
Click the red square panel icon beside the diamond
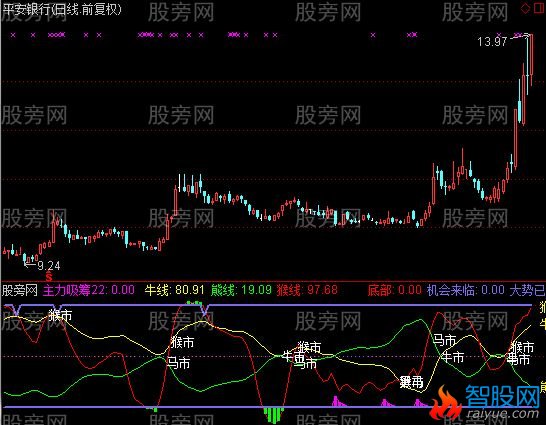540,8
